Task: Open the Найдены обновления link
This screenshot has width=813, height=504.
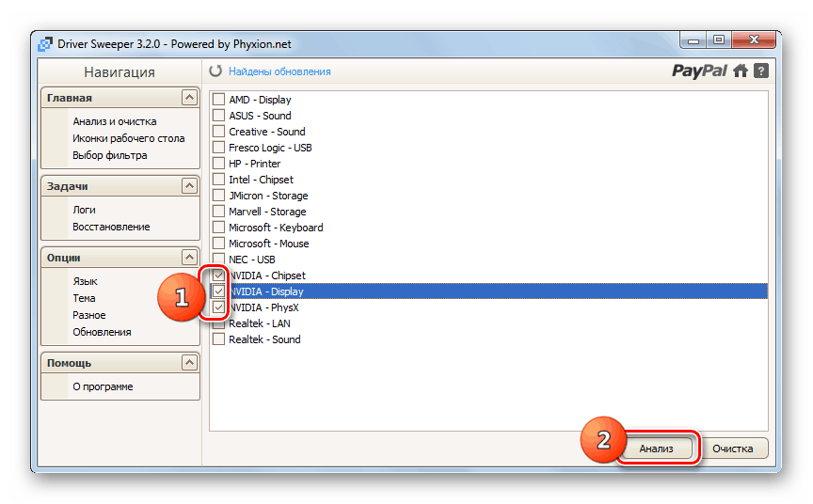Action: 279,71
